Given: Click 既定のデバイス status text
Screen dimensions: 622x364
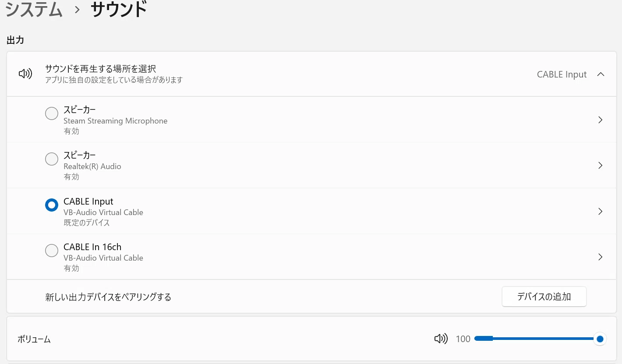Looking at the screenshot, I should pyautogui.click(x=87, y=223).
